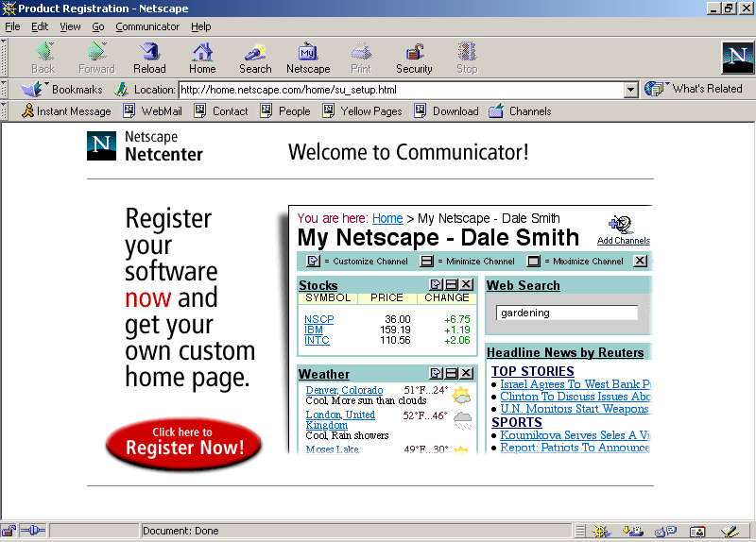Open What's Related panel
756x542 pixels.
pyautogui.click(x=694, y=89)
